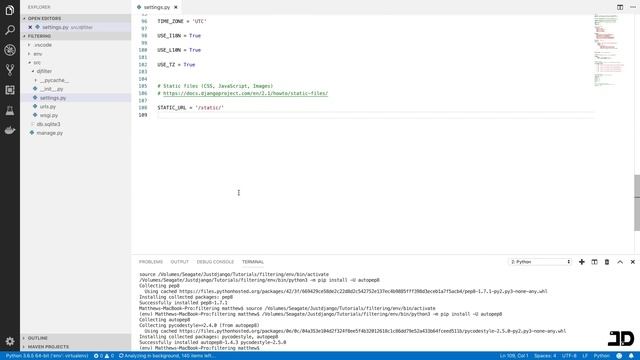The image size is (640, 360).
Task: Select terminal from '2: Python' dropdown
Action: pyautogui.click(x=540, y=262)
